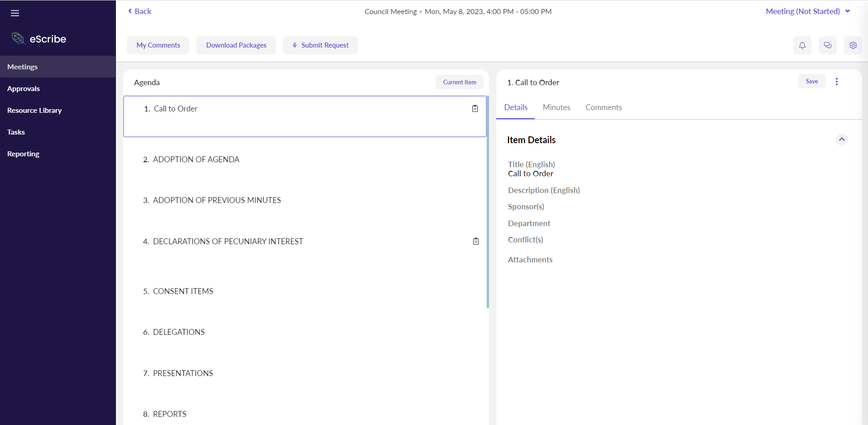This screenshot has width=868, height=425.
Task: Switch to the Minutes tab
Action: 556,107
